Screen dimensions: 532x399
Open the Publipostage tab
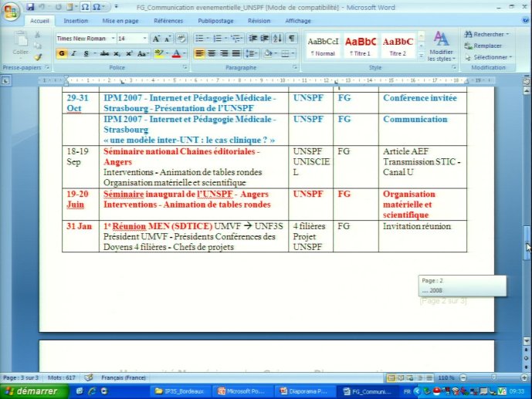point(215,21)
